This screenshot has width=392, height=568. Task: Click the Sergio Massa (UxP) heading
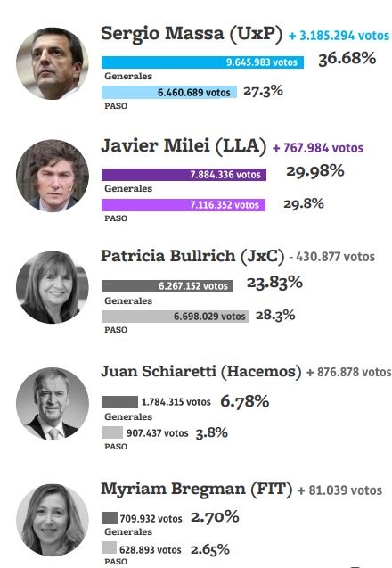pyautogui.click(x=192, y=35)
